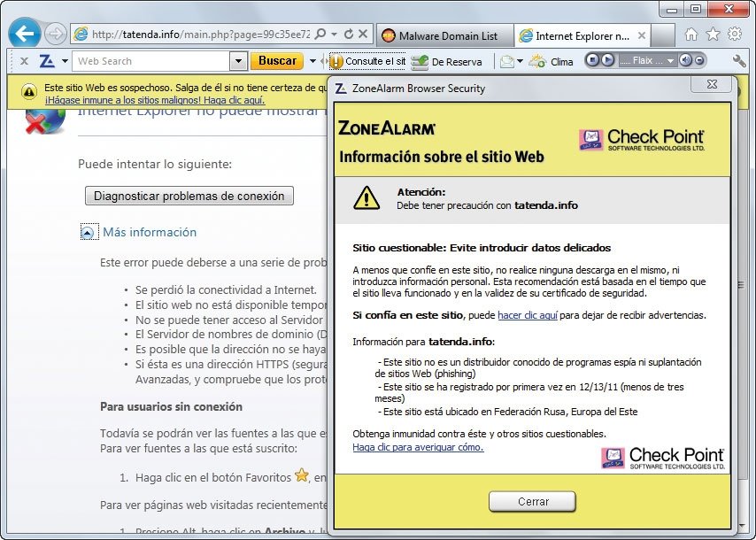
Task: Click the yellow warning icon in notification bar
Action: [29, 91]
